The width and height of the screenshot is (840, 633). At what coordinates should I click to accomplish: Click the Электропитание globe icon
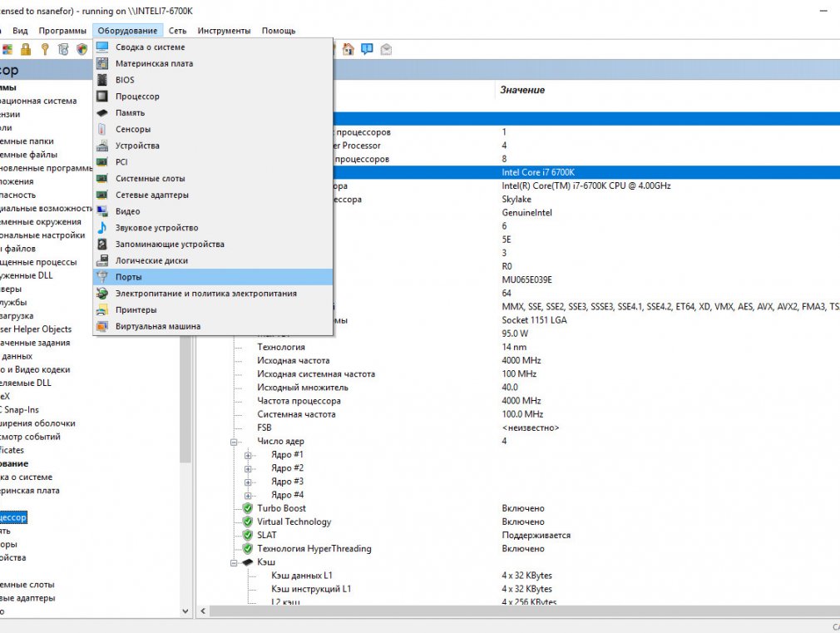click(x=102, y=293)
